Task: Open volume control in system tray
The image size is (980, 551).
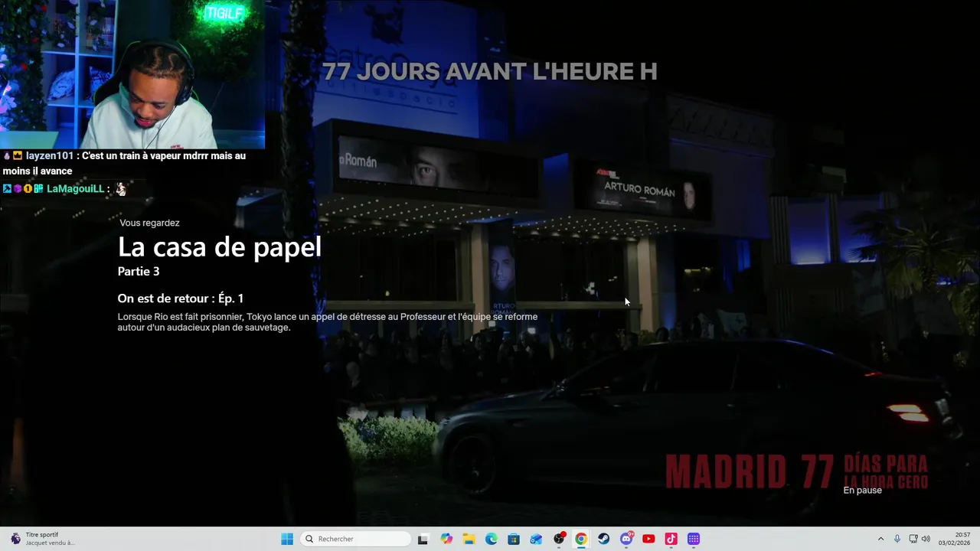Action: coord(926,539)
